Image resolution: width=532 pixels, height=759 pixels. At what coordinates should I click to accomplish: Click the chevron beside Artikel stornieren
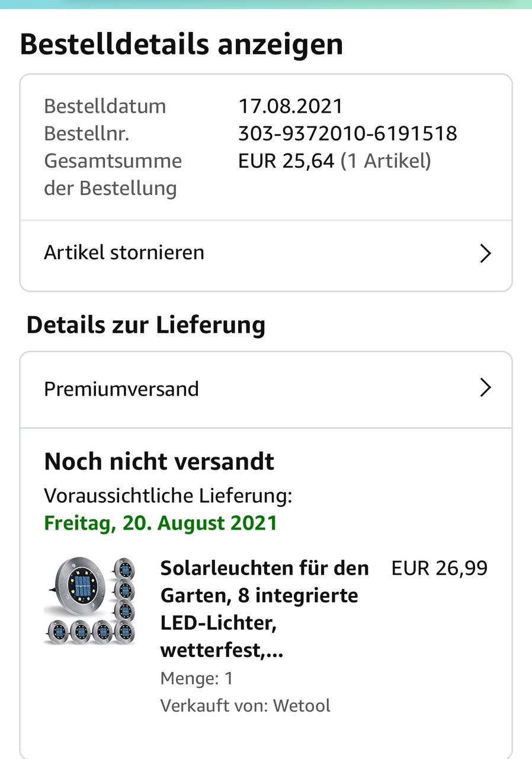pos(485,254)
